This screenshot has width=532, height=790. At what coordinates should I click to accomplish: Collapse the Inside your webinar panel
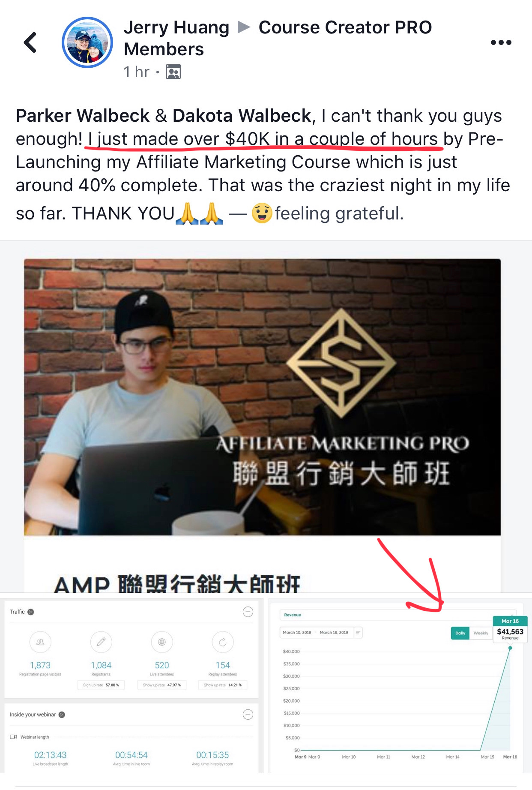(x=248, y=715)
